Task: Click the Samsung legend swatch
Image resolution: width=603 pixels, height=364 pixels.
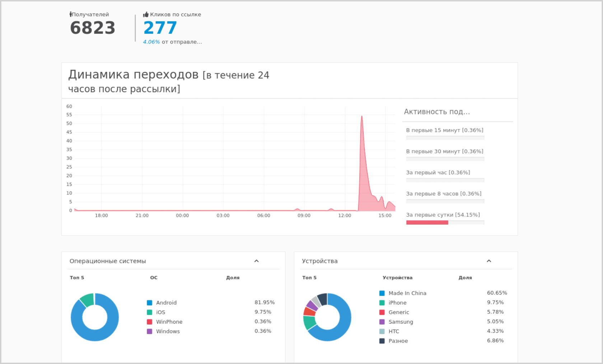Action: tap(382, 322)
